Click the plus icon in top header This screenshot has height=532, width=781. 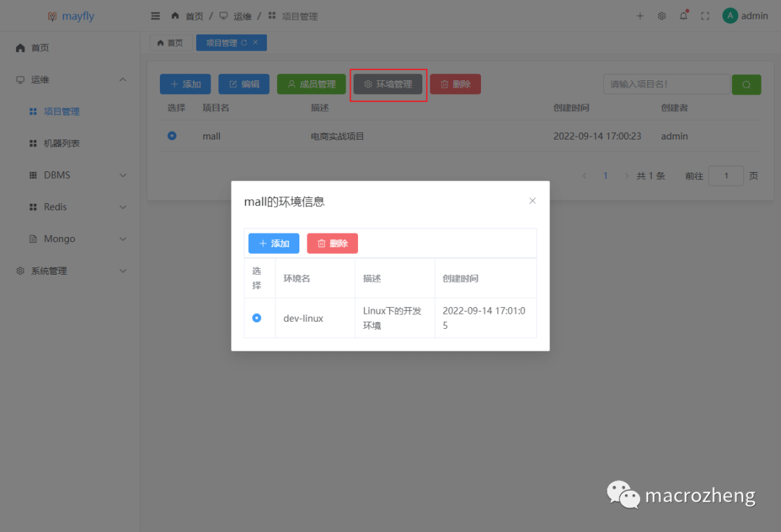click(x=640, y=16)
